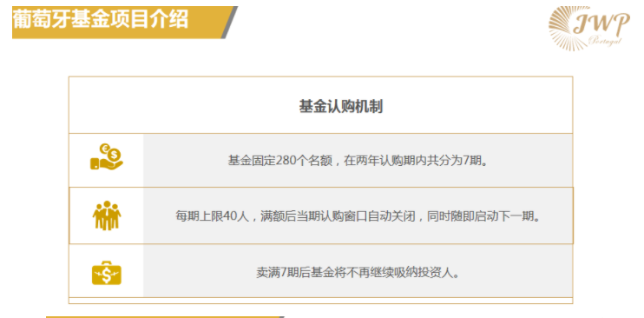The image size is (644, 318).
Task: Click the 基金认购机制 table heading
Action: (x=340, y=107)
